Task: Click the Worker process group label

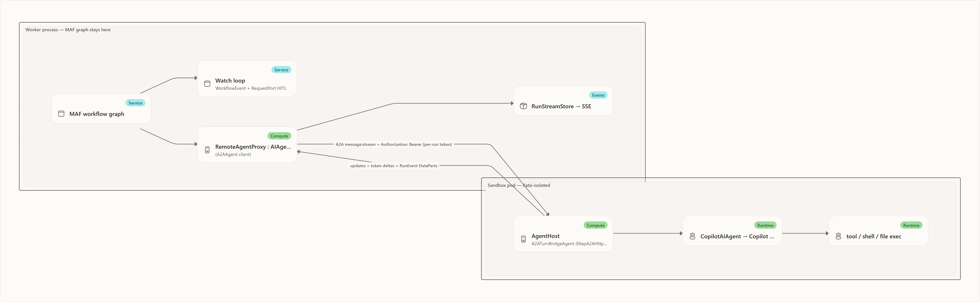Action: point(68,30)
